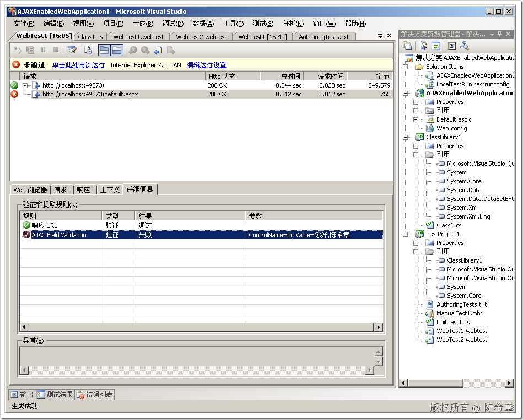Toggle the lower details panel view button
The height and width of the screenshot is (420, 523).
pos(117,50)
